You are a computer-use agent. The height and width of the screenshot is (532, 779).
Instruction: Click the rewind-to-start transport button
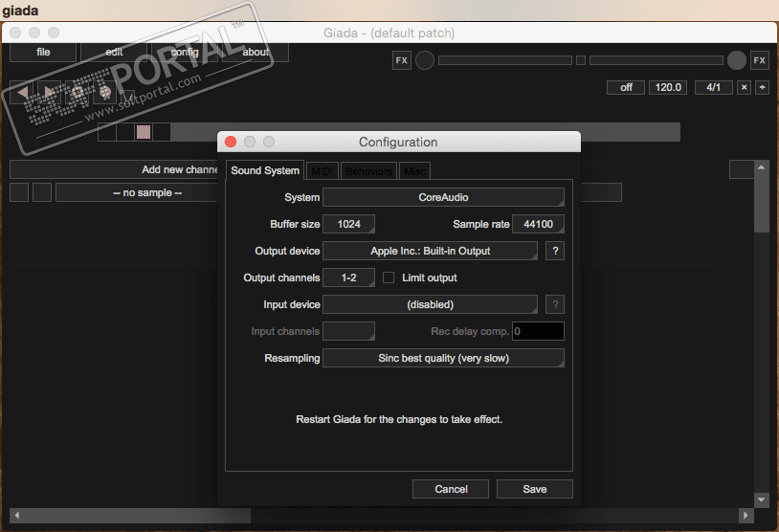pyautogui.click(x=22, y=92)
